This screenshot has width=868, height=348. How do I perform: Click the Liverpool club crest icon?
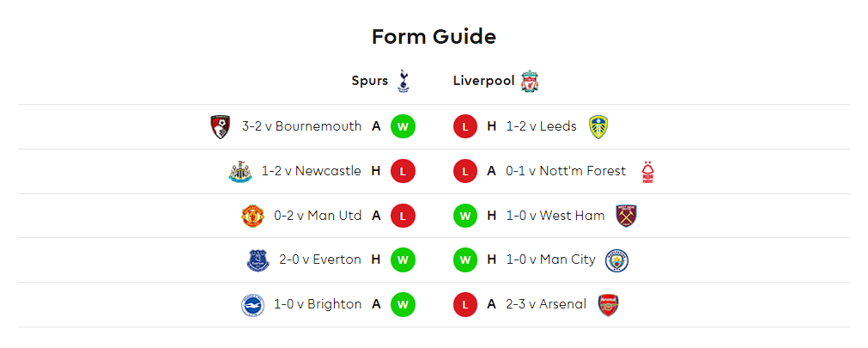click(x=530, y=82)
